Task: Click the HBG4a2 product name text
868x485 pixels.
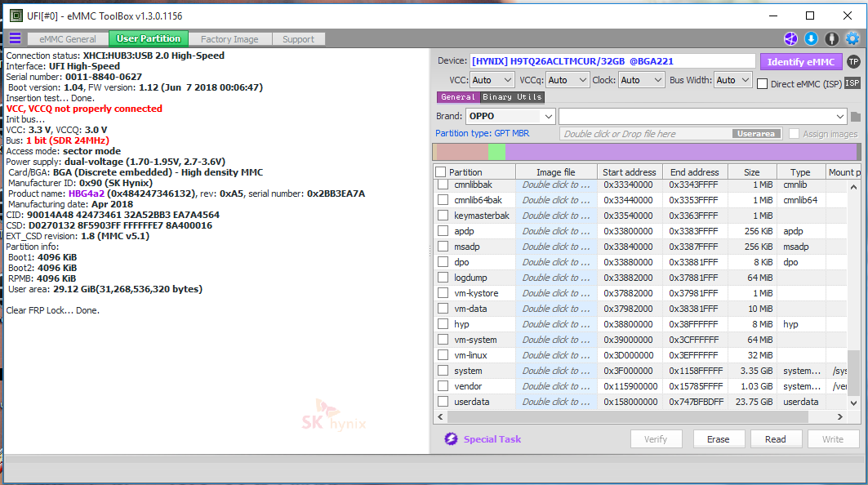Action: point(87,194)
